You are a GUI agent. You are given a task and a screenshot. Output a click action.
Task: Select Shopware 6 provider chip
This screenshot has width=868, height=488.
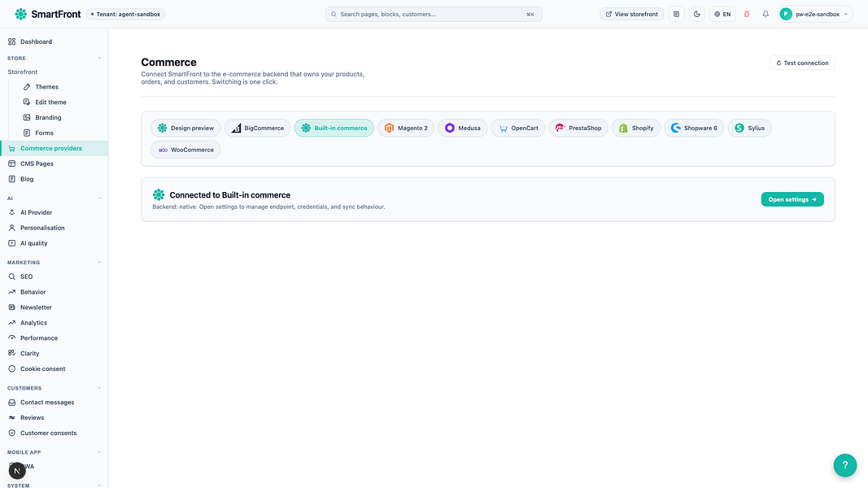tap(694, 128)
